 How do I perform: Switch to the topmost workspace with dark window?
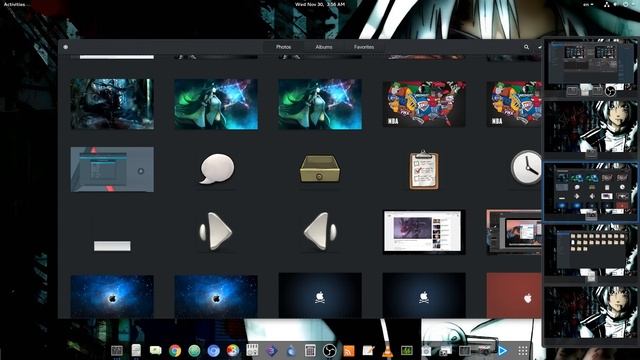591,67
